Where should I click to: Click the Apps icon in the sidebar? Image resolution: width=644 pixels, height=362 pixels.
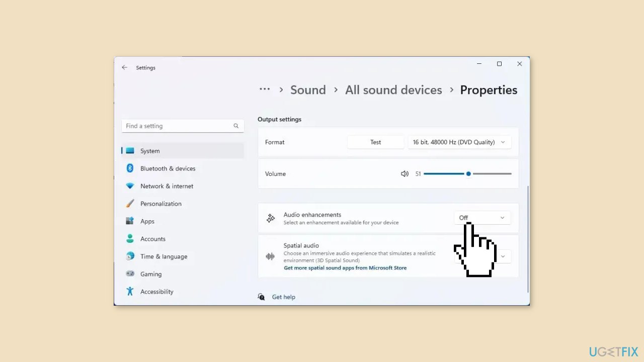[x=130, y=221]
